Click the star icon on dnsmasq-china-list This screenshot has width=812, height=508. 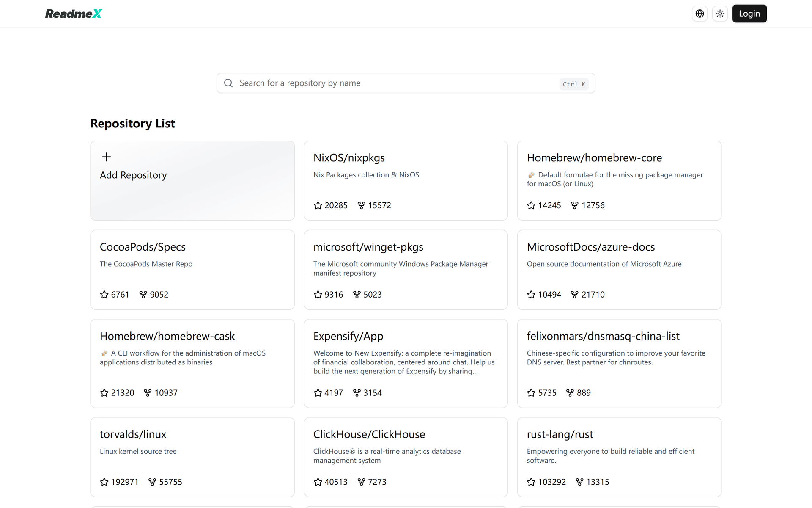point(531,393)
